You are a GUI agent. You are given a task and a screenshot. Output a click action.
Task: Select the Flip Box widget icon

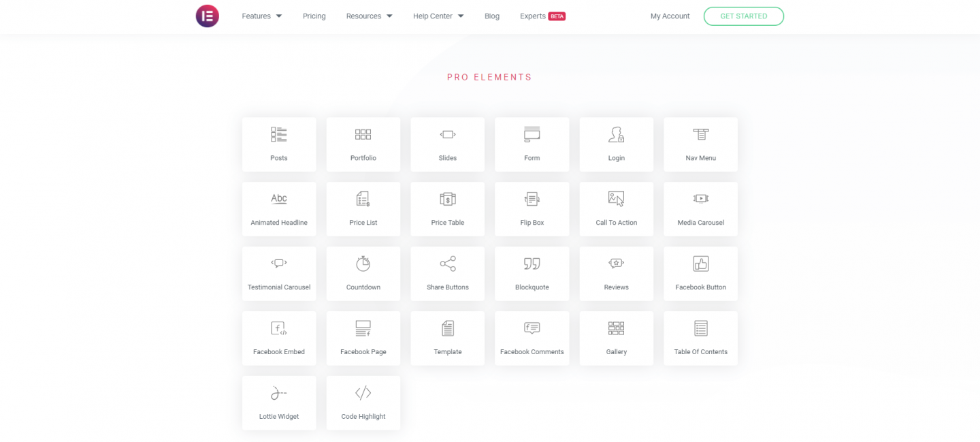pos(532,199)
